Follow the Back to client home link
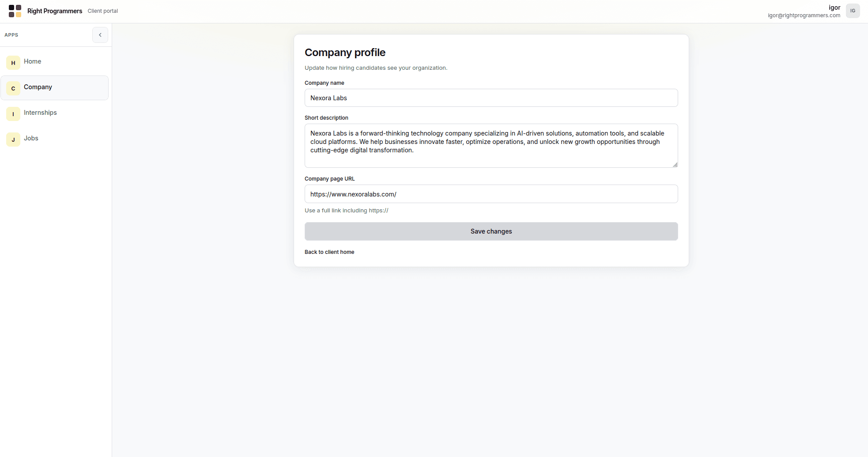Screen dimensions: 868x457 329,252
